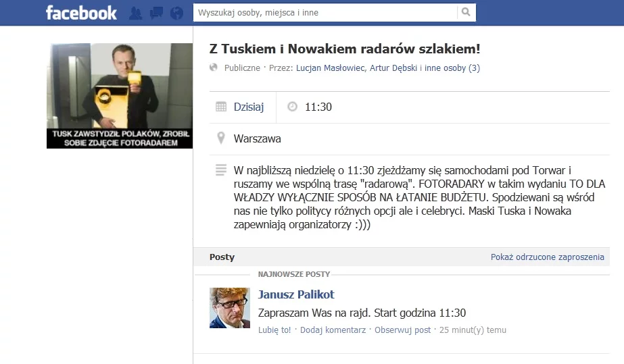Click the search magnifier button
The image size is (624, 364).
(466, 12)
